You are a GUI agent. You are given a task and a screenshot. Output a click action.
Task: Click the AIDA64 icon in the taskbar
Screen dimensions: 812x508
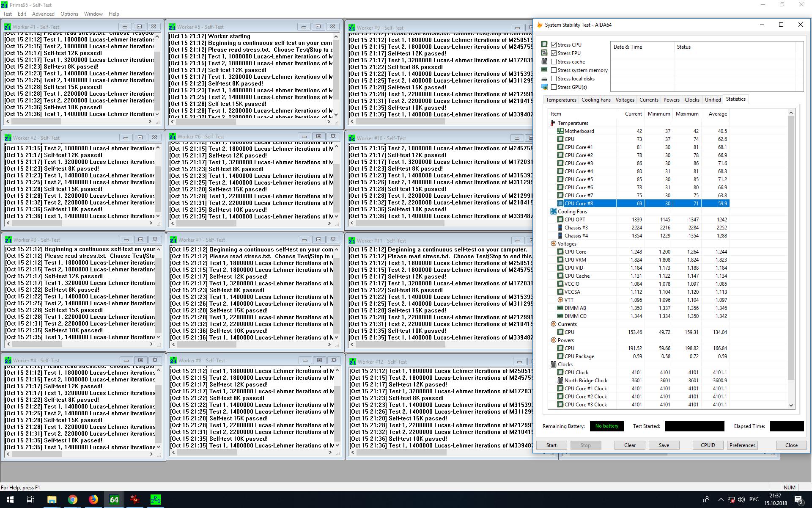point(114,500)
